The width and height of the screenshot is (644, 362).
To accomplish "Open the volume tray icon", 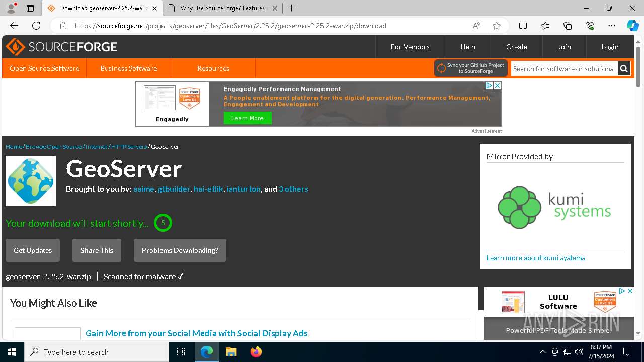I will coord(579,352).
